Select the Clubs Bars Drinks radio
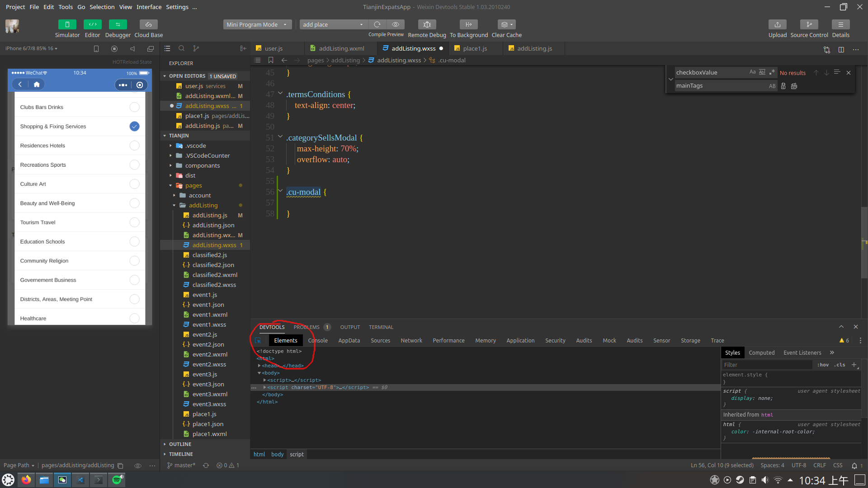This screenshot has width=868, height=488. tap(134, 107)
